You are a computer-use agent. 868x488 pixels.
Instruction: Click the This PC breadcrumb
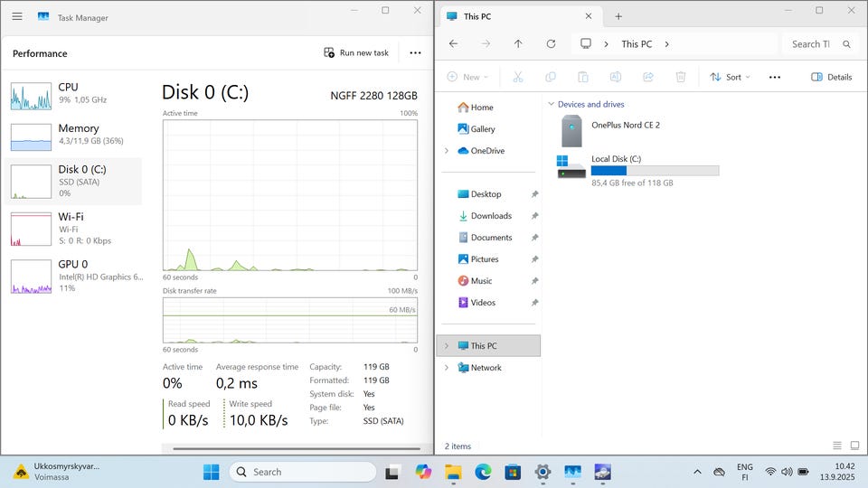tap(637, 43)
